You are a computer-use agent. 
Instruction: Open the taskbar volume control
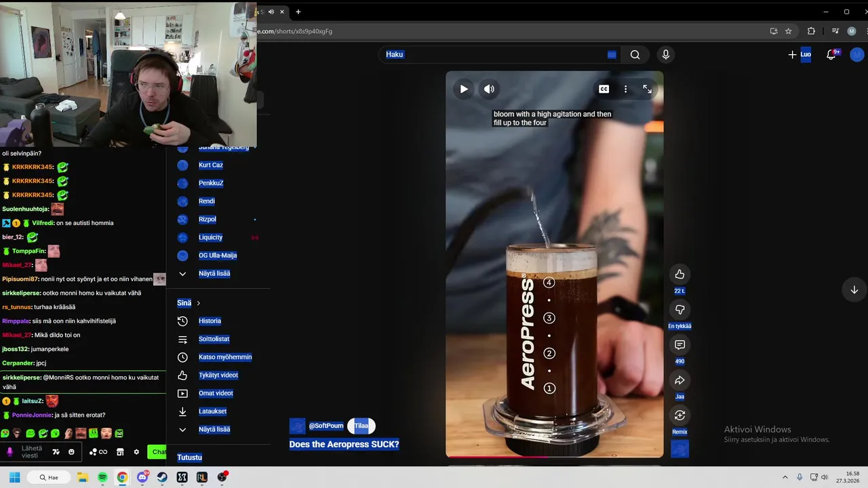(825, 477)
